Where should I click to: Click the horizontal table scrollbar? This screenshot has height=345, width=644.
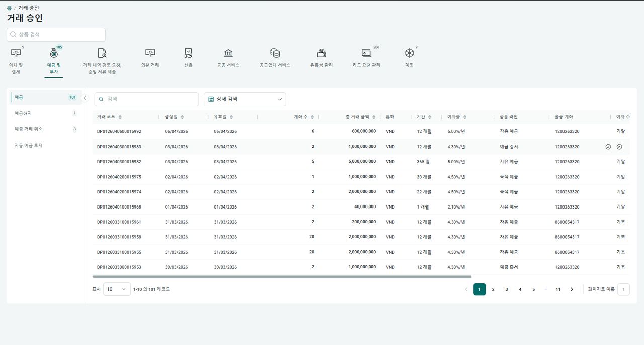[282, 277]
